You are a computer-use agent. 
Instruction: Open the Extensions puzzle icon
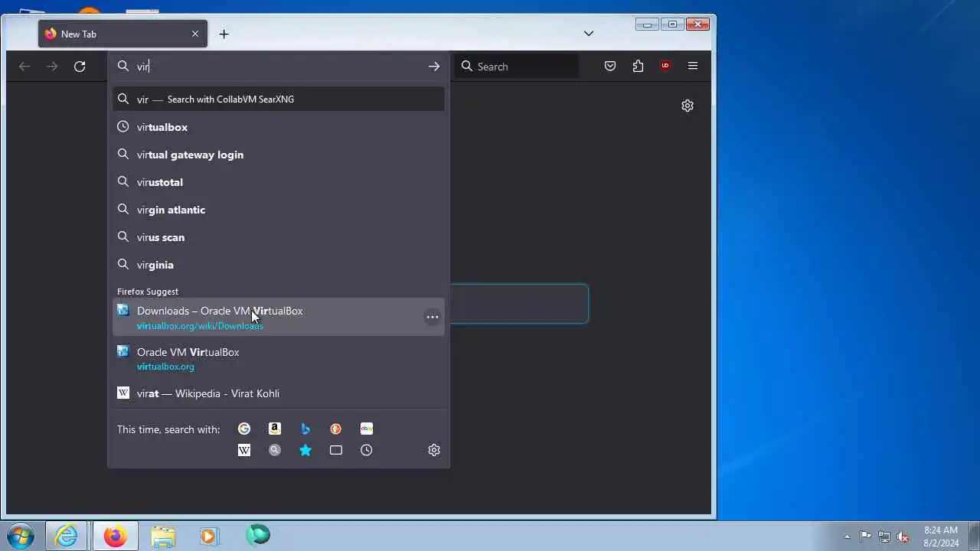(638, 67)
